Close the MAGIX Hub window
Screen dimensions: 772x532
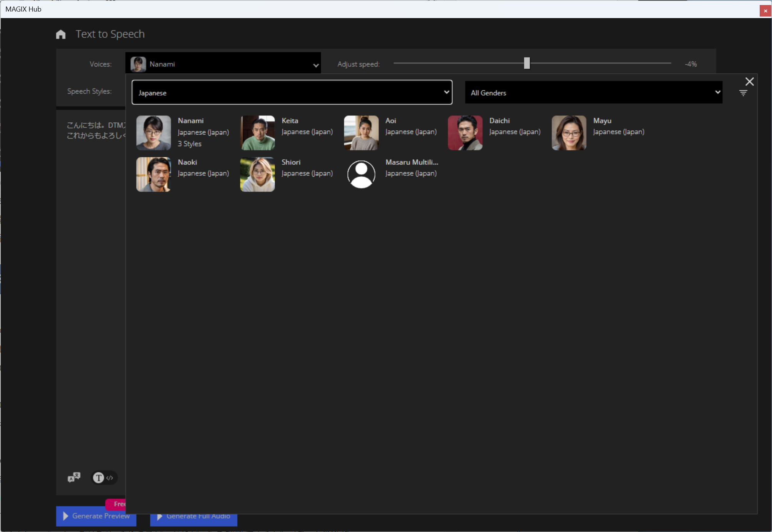[x=765, y=10]
